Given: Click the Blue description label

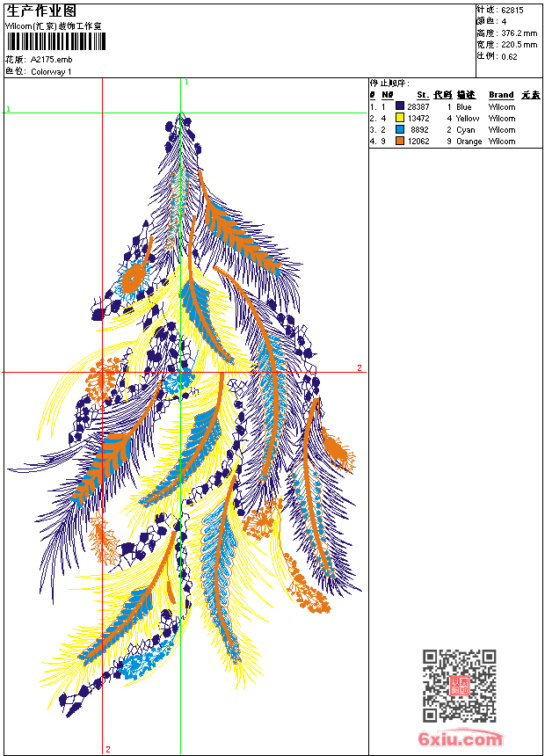Looking at the screenshot, I should [464, 107].
